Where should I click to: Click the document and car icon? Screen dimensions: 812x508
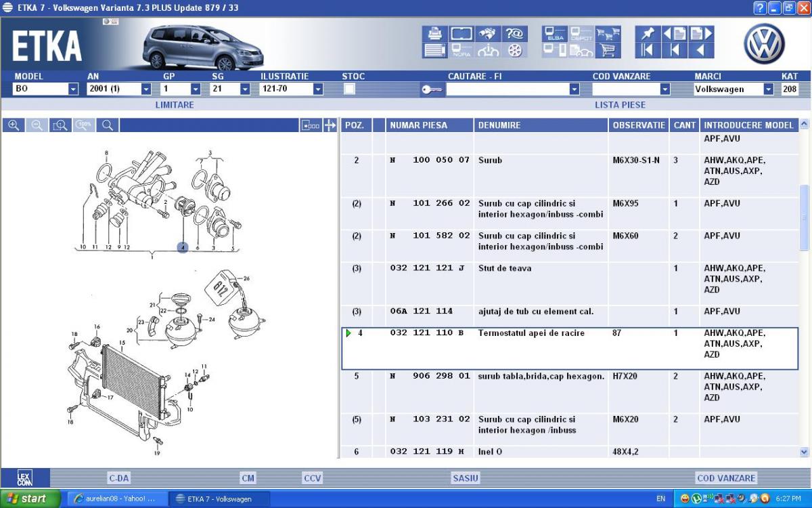click(581, 50)
